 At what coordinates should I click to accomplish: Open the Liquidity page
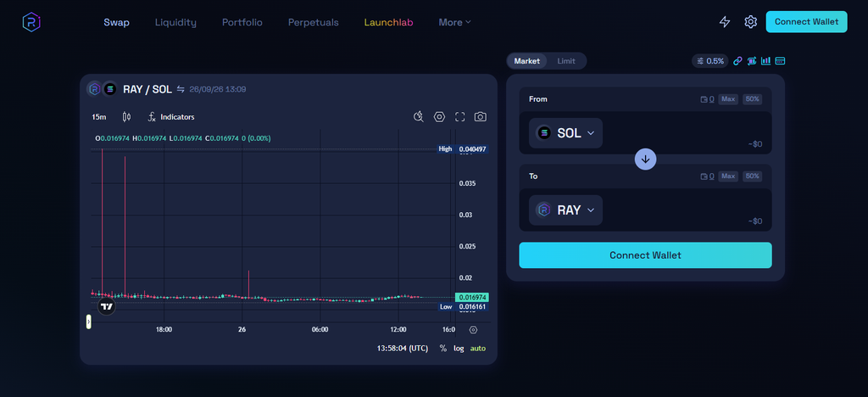(x=175, y=22)
